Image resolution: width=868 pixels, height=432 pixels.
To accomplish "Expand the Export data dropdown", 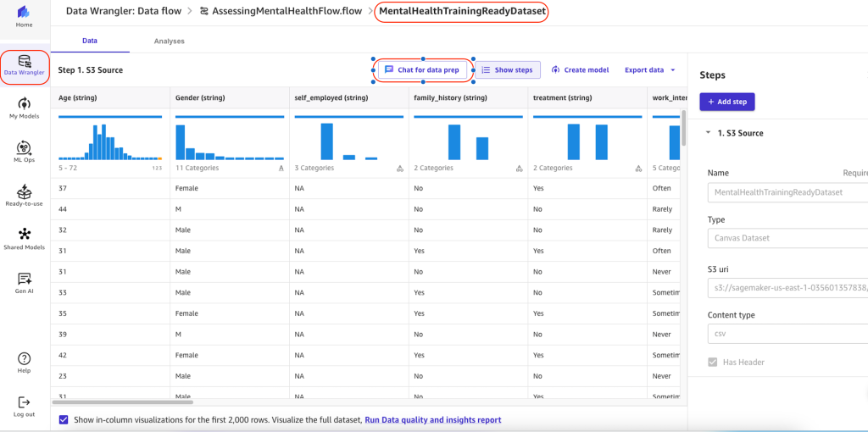I will pyautogui.click(x=650, y=70).
